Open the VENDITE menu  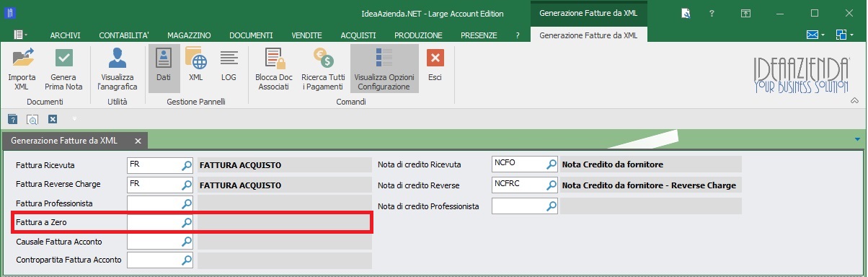[x=307, y=35]
